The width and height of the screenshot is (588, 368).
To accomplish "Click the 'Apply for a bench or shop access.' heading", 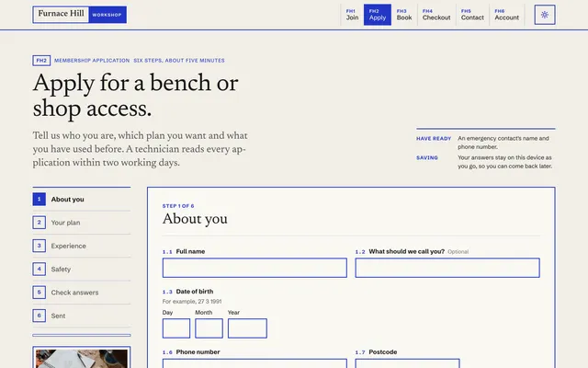I will point(135,96).
